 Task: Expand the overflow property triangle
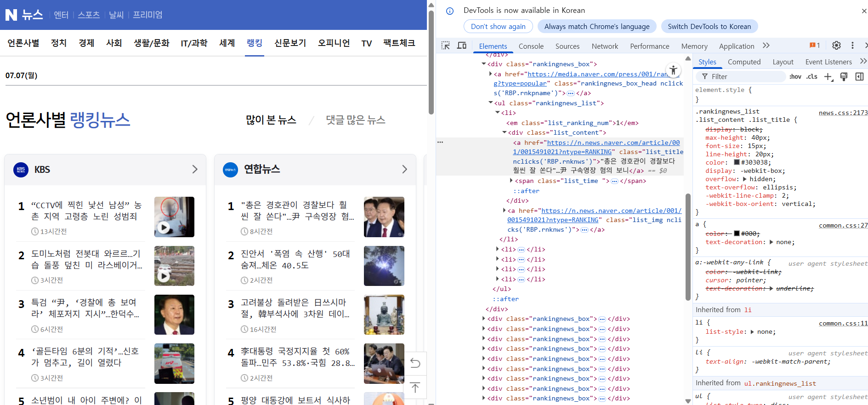(x=745, y=179)
